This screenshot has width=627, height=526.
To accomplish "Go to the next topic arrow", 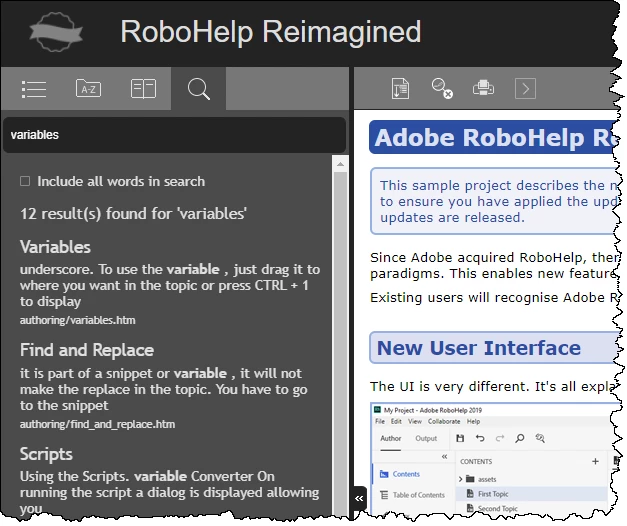I will click(x=525, y=88).
